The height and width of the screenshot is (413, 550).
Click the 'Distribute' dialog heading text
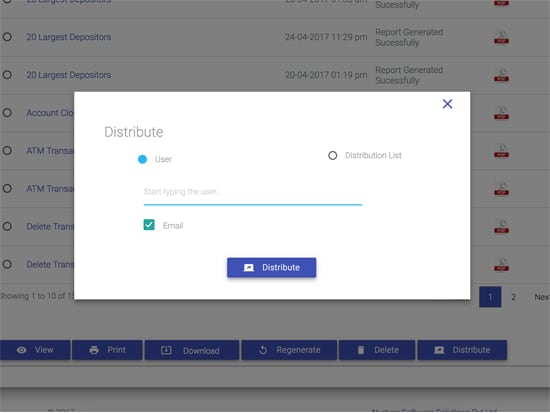(134, 132)
